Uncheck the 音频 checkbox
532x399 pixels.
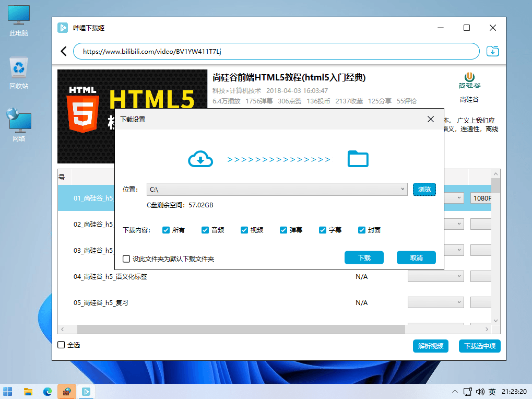(x=205, y=230)
